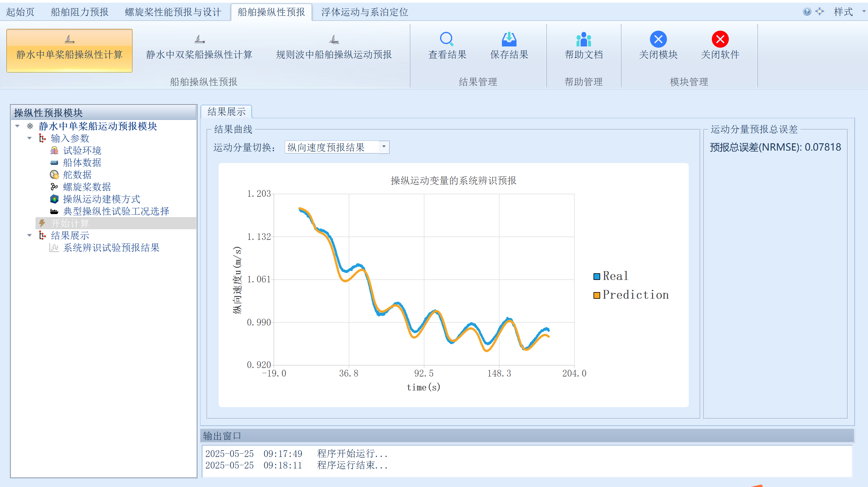Open 帮助文档 people icon

(584, 39)
